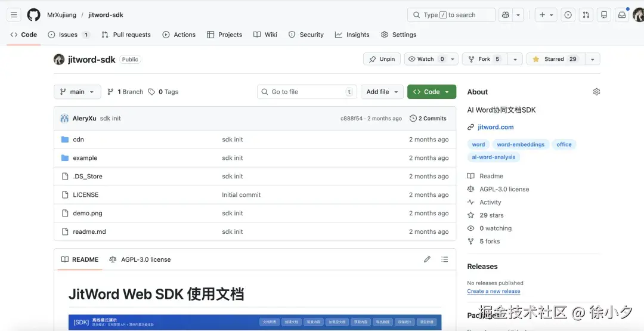This screenshot has height=331, width=644.
Task: Go to GitHub home via Octocat logo
Action: [x=33, y=15]
